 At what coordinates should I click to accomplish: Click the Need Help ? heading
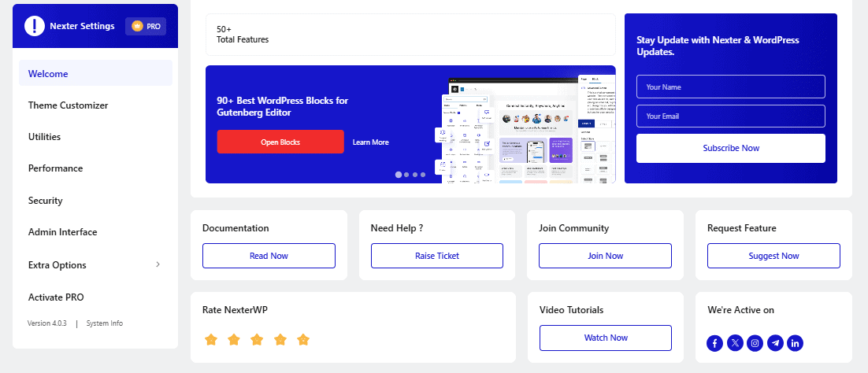click(397, 228)
